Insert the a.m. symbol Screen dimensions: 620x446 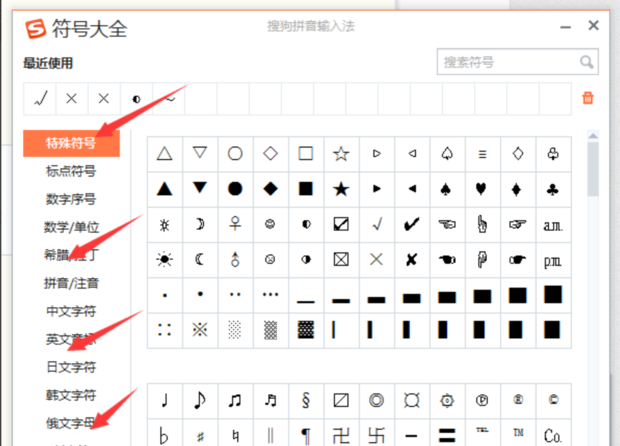pyautogui.click(x=553, y=224)
